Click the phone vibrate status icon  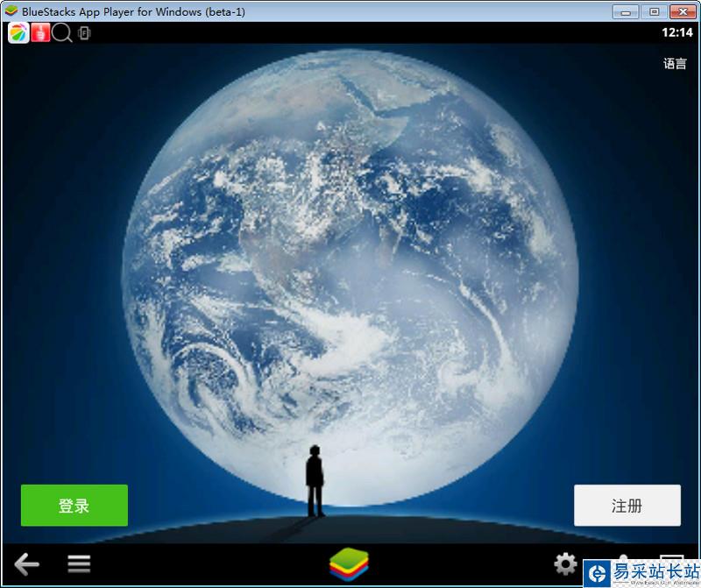tap(84, 33)
